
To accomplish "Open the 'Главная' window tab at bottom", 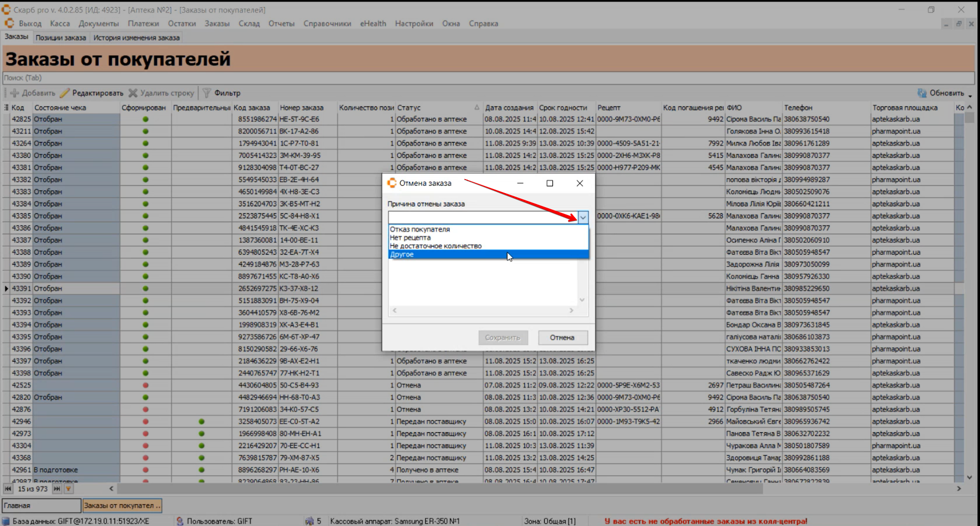I will (x=41, y=505).
